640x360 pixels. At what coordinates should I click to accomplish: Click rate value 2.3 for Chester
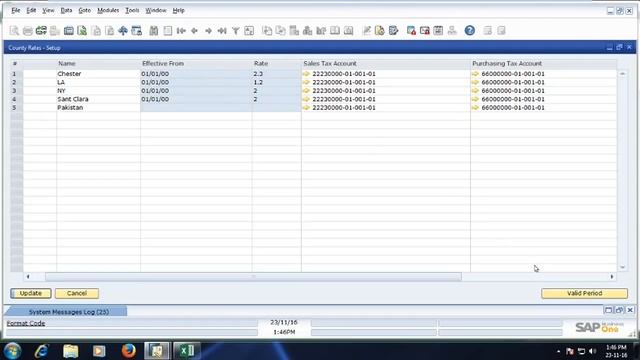pos(258,74)
